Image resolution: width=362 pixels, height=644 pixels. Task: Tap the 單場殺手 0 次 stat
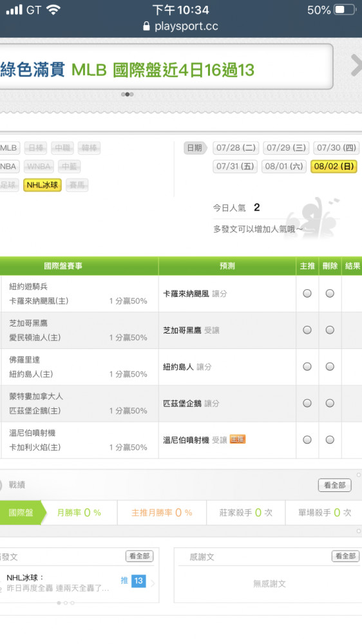coord(325,513)
